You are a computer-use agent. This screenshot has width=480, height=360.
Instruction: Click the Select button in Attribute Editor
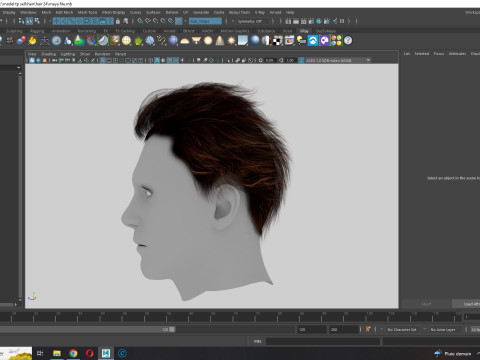click(x=426, y=304)
